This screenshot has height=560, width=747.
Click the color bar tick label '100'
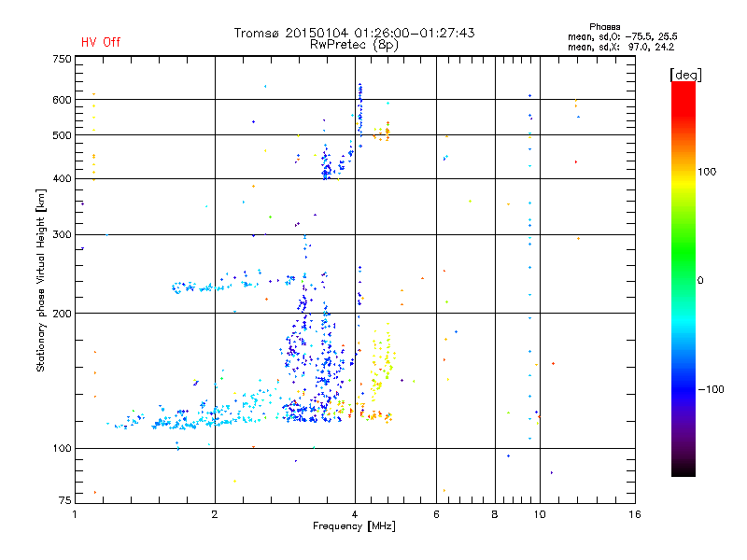[x=707, y=172]
